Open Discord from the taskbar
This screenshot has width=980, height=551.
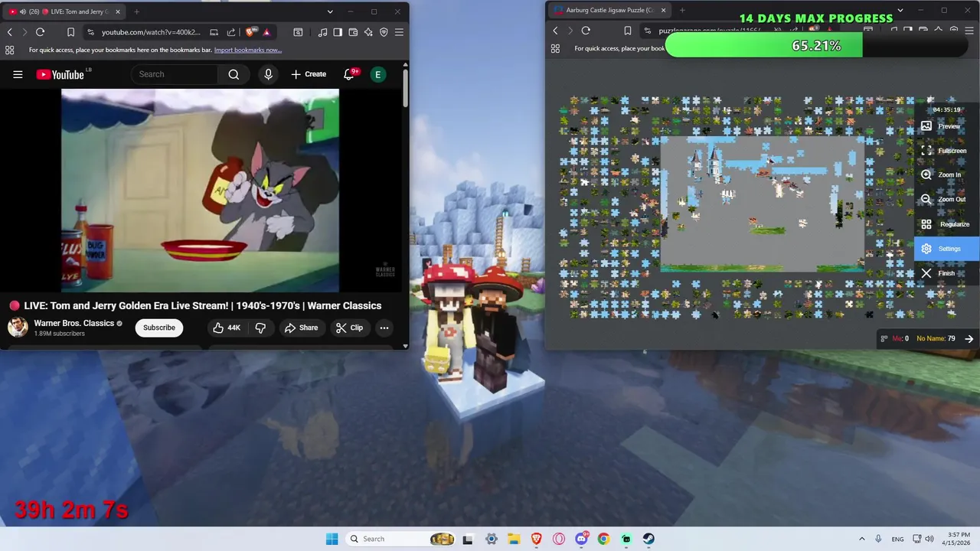[x=581, y=539]
